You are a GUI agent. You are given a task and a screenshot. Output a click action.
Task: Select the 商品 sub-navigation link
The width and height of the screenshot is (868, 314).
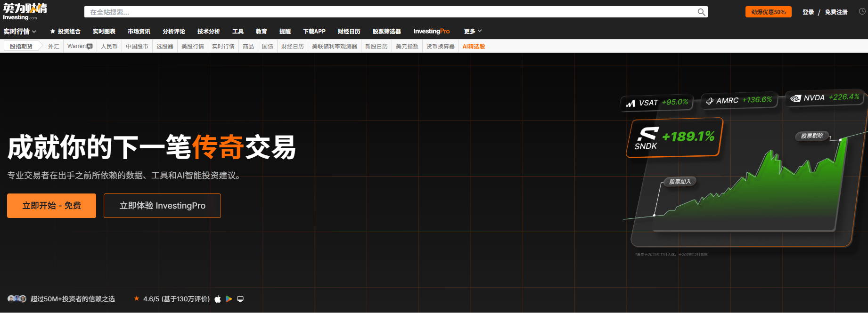tap(248, 46)
